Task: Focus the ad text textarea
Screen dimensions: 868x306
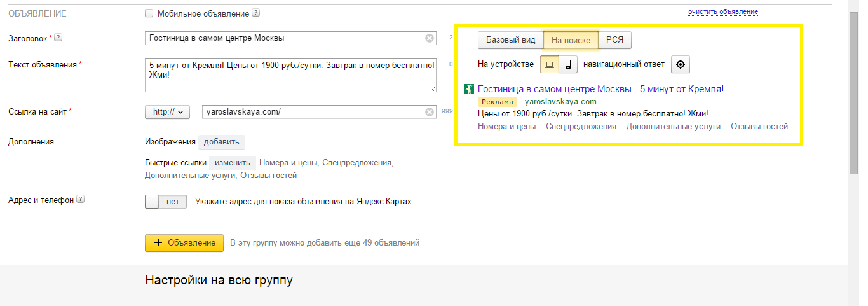Action: pos(290,74)
